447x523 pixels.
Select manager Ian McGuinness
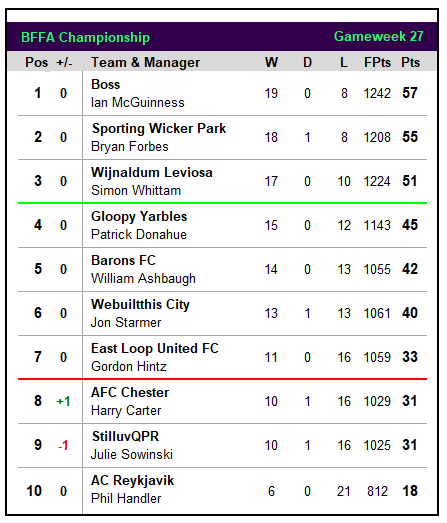[137, 102]
